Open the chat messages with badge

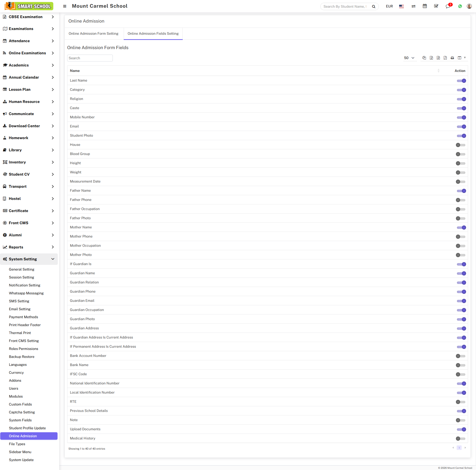click(448, 7)
